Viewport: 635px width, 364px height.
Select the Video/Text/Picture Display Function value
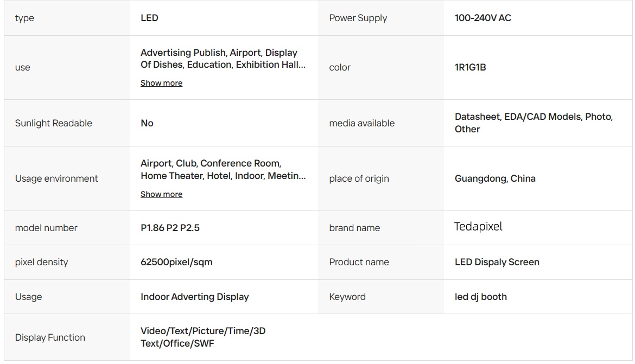click(x=203, y=337)
